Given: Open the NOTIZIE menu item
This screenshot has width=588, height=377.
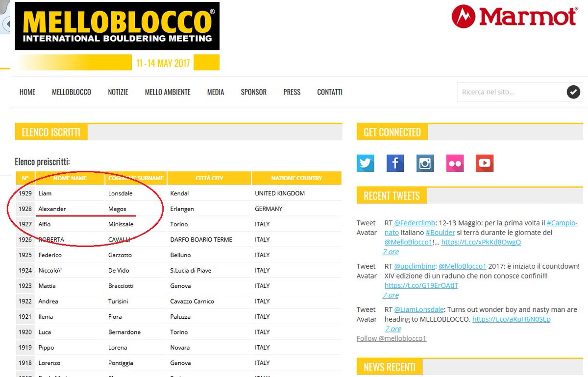Looking at the screenshot, I should click(x=118, y=92).
